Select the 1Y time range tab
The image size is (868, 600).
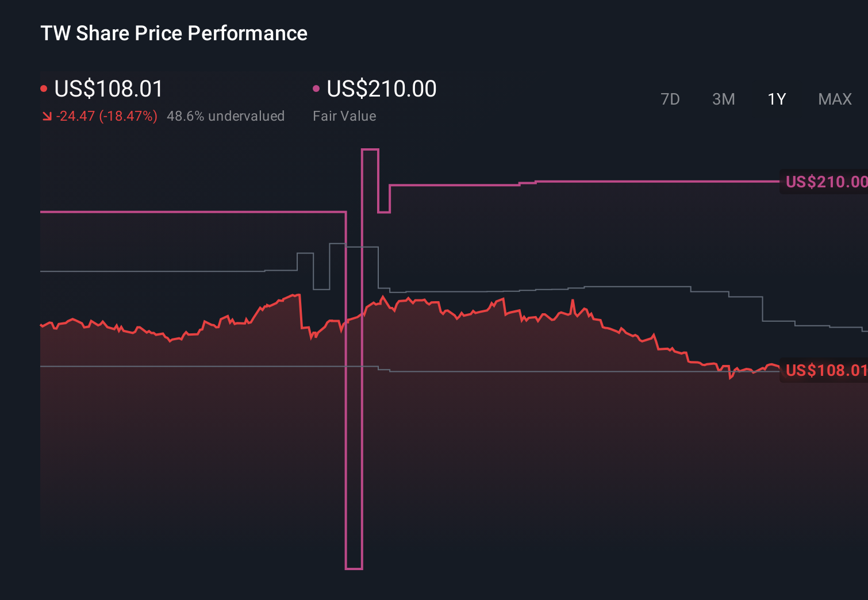pos(776,99)
